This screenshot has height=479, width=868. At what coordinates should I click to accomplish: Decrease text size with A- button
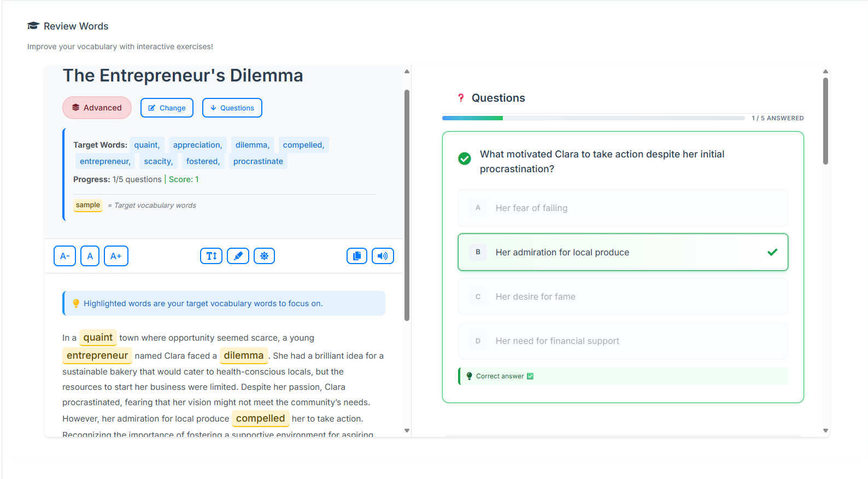[x=64, y=256]
